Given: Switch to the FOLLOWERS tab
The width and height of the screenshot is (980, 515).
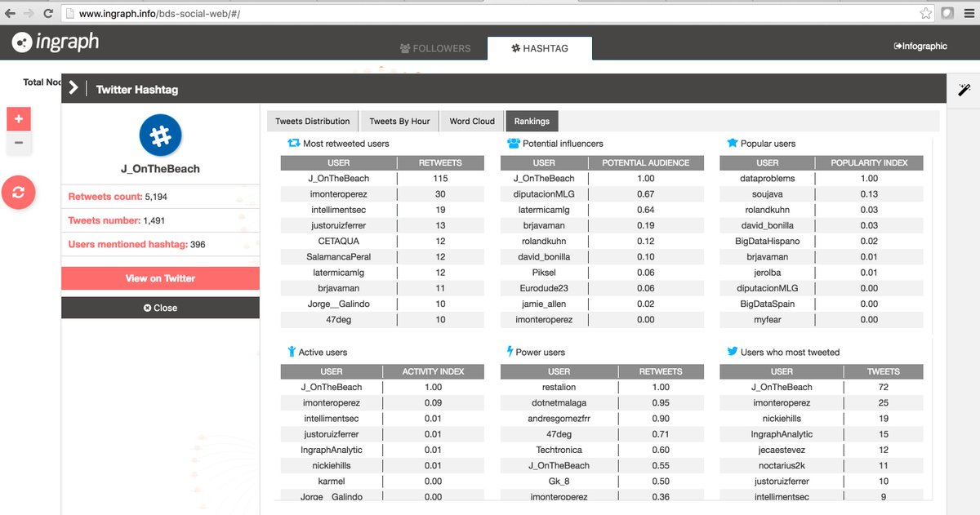Looking at the screenshot, I should click(x=435, y=48).
